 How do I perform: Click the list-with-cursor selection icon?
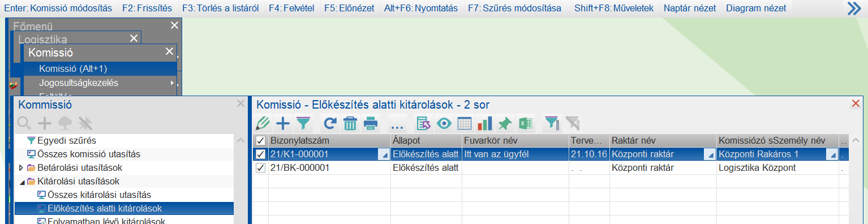pos(423,123)
